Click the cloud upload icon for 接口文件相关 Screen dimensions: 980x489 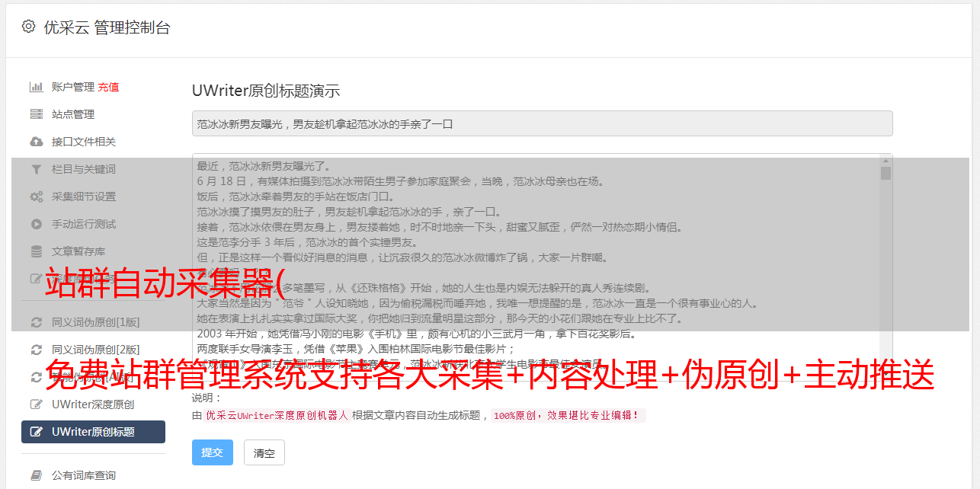(x=36, y=142)
